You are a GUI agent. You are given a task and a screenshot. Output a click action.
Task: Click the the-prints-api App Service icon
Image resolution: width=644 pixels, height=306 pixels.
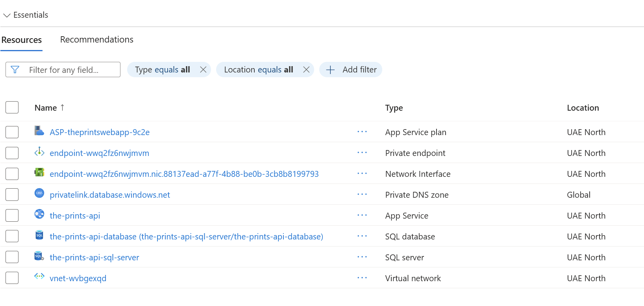39,214
